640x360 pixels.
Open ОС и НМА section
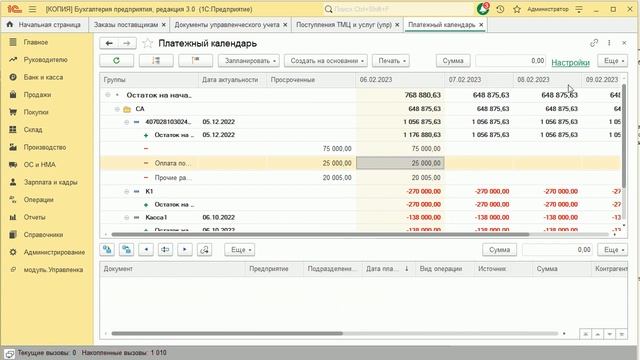click(40, 165)
